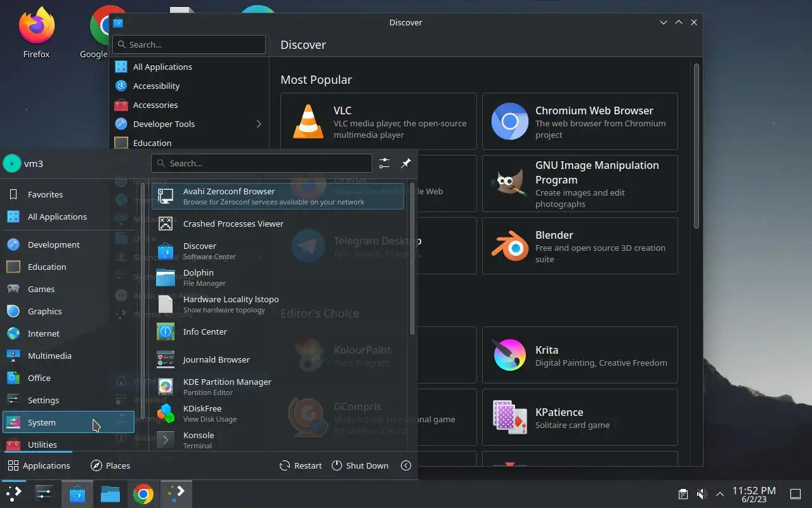This screenshot has height=508, width=812.
Task: Click the muted volume tray icon
Action: pos(702,494)
